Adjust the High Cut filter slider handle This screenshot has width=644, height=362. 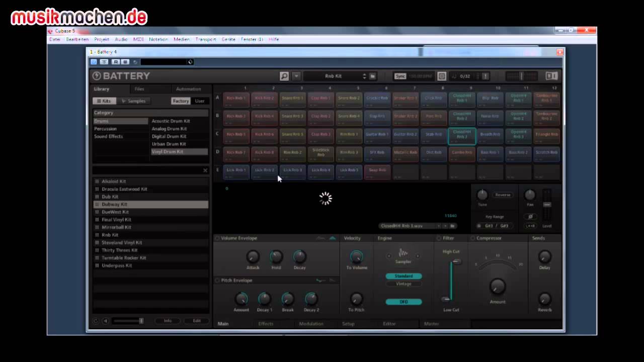click(x=456, y=261)
